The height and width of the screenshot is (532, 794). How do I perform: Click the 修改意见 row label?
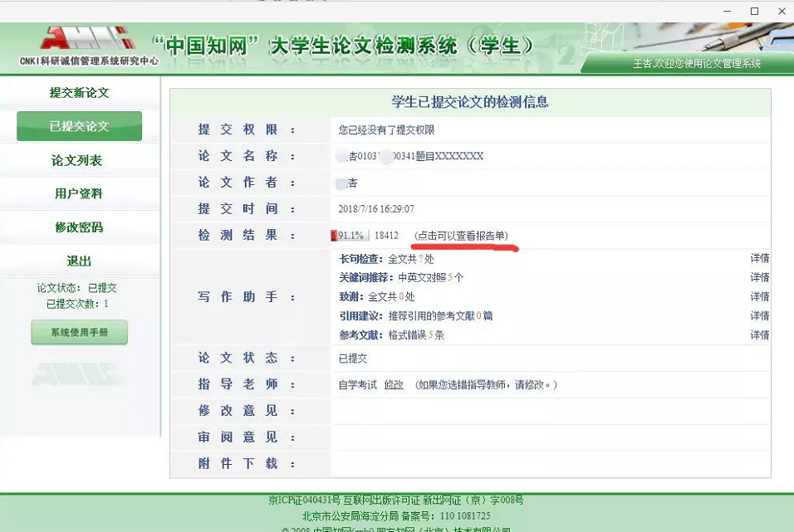[247, 411]
